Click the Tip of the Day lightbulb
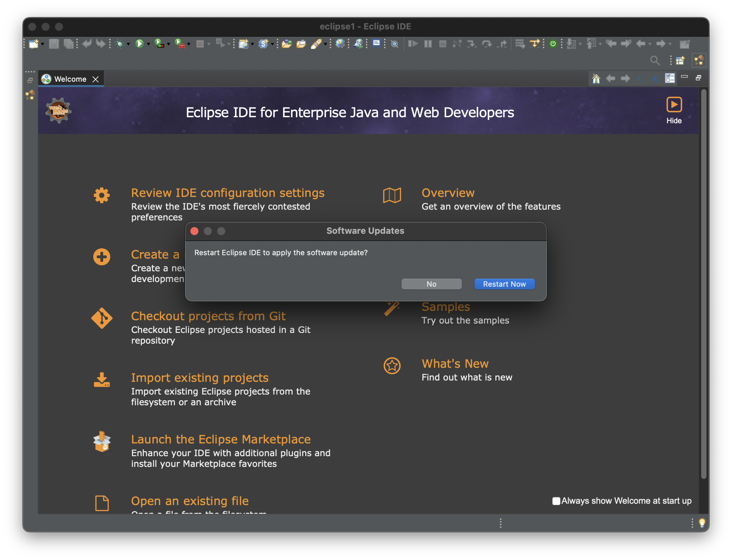The height and width of the screenshot is (560, 732). (x=702, y=522)
